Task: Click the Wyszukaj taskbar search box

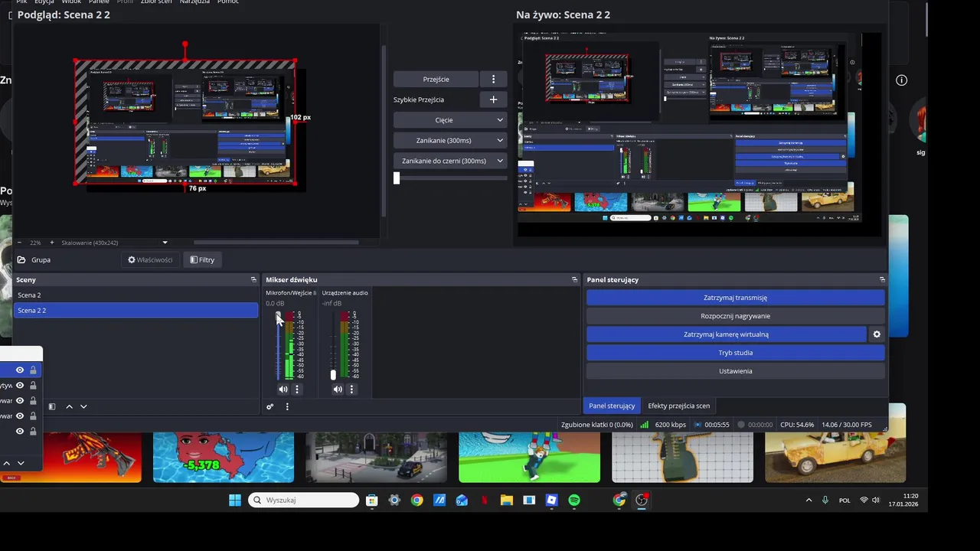Action: click(305, 500)
